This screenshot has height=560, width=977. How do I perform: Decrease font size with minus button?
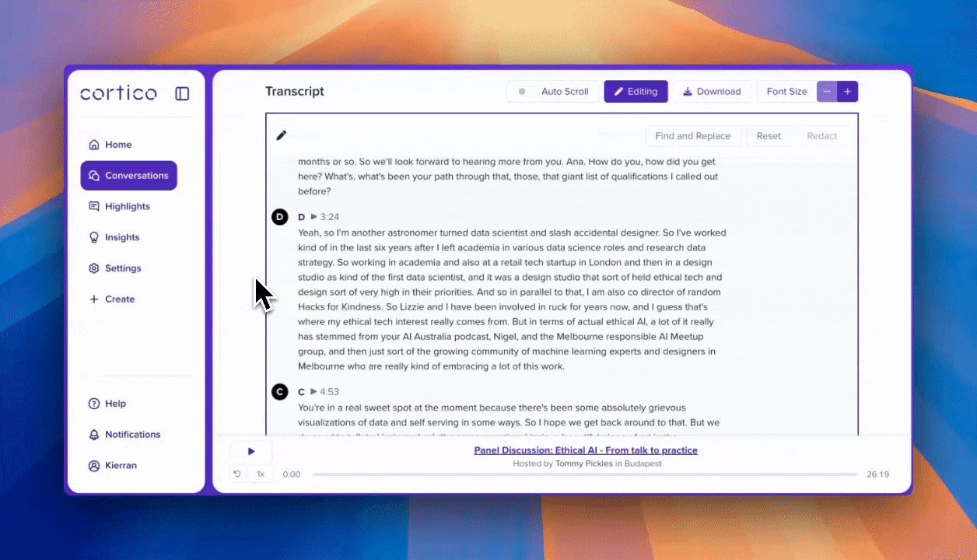click(x=827, y=92)
